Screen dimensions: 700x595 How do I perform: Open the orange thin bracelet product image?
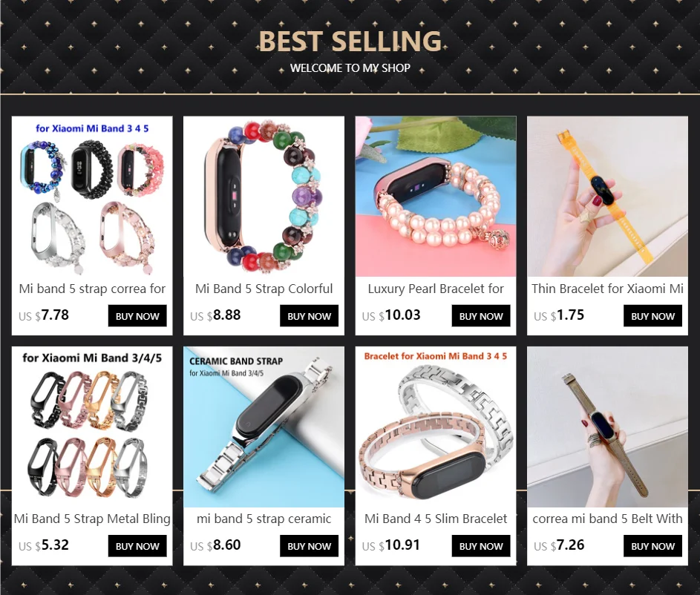tap(608, 197)
